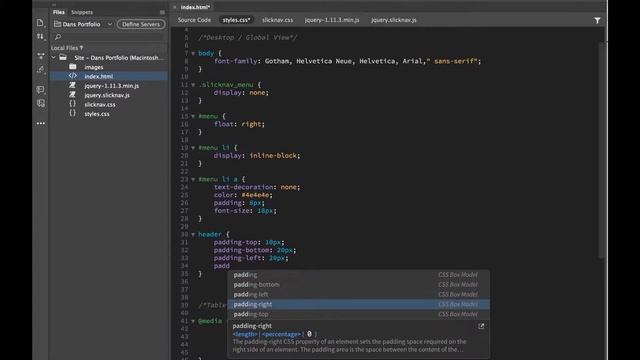Viewport: 640px width, 360px height.
Task: Select the index.html document tab
Action: coord(195,7)
